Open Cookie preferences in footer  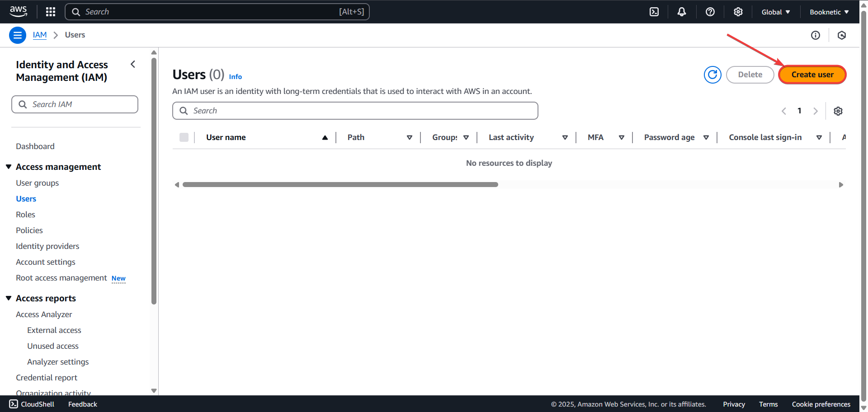821,404
